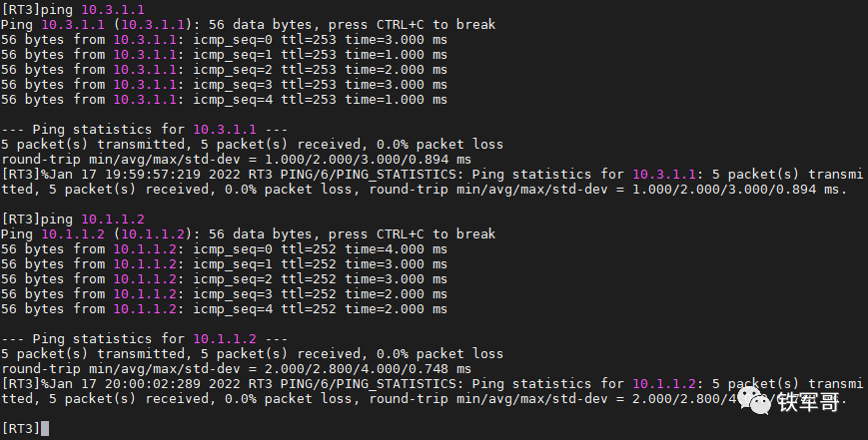This screenshot has height=440, width=868.
Task: Click the 铁军哥 watermark text
Action: click(808, 403)
